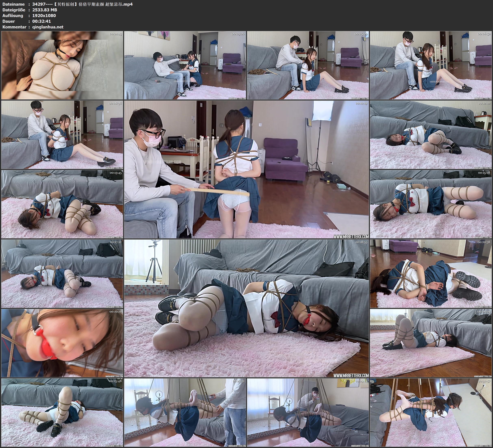
Task: Click the qinglanhua.net comment text
Action: click(x=48, y=27)
